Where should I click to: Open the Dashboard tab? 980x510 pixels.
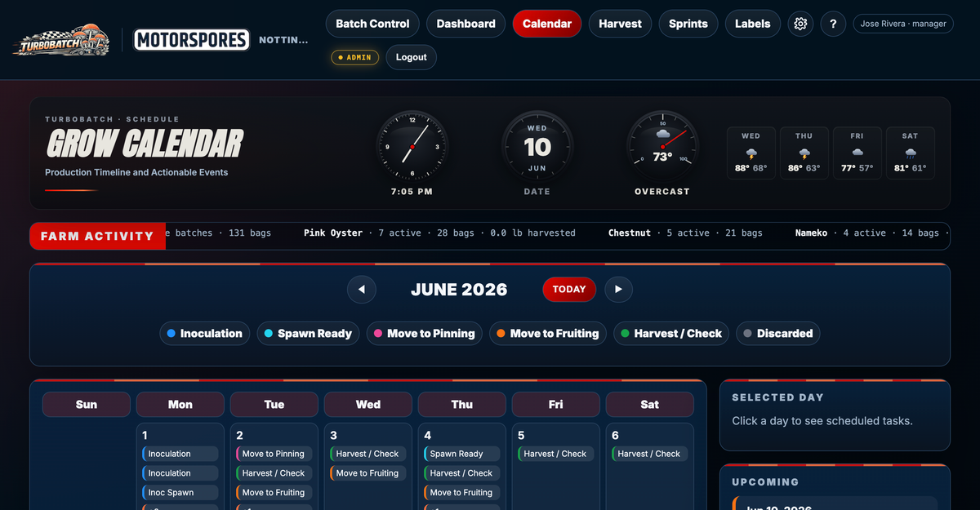pyautogui.click(x=465, y=24)
